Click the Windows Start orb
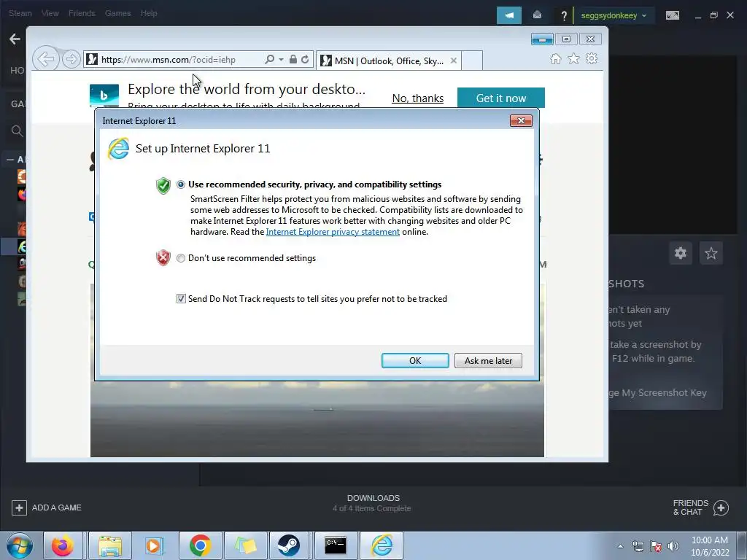 19,545
